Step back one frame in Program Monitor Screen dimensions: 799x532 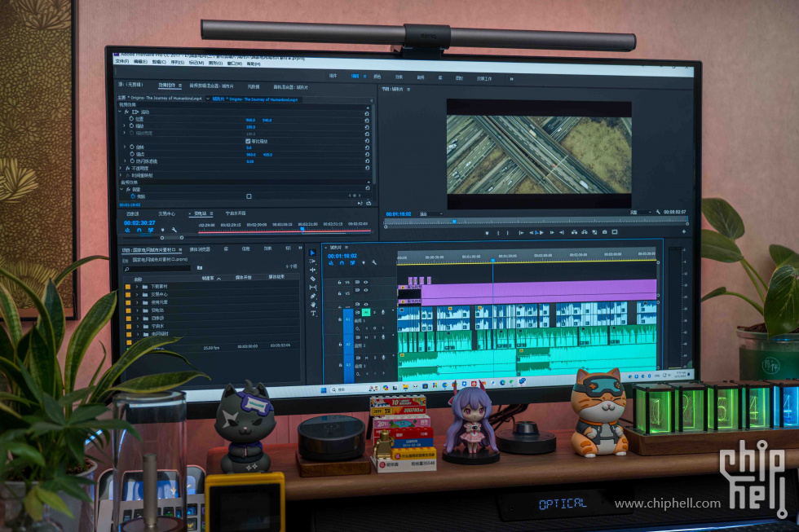(x=532, y=233)
